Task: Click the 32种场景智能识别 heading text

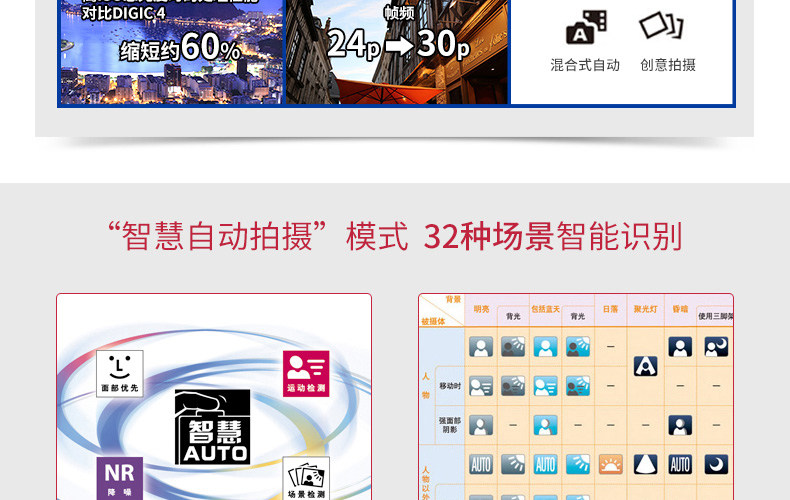Action: pyautogui.click(x=553, y=236)
